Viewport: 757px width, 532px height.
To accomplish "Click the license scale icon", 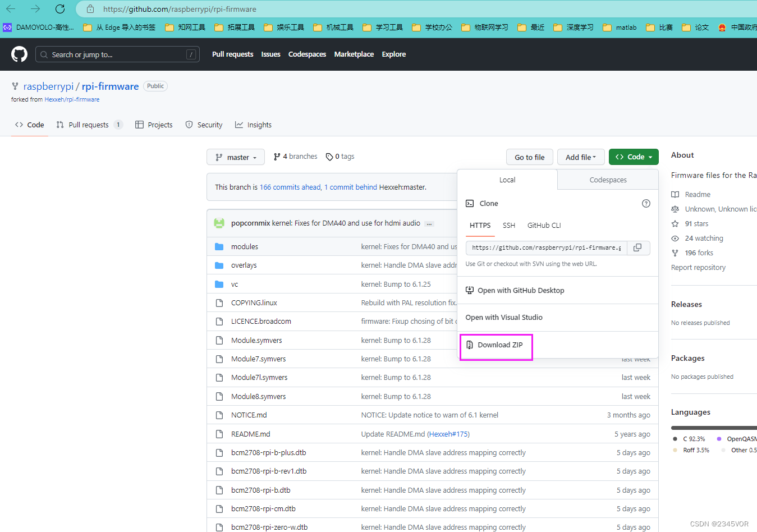I will coord(675,209).
